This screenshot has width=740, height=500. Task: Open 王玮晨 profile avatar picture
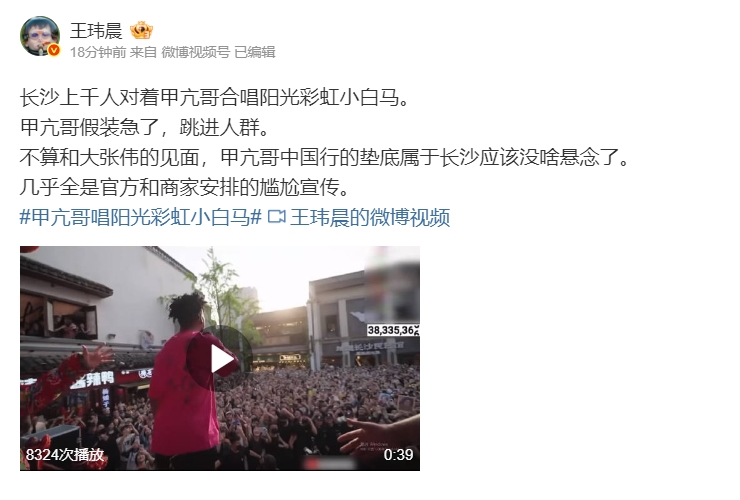(x=40, y=36)
